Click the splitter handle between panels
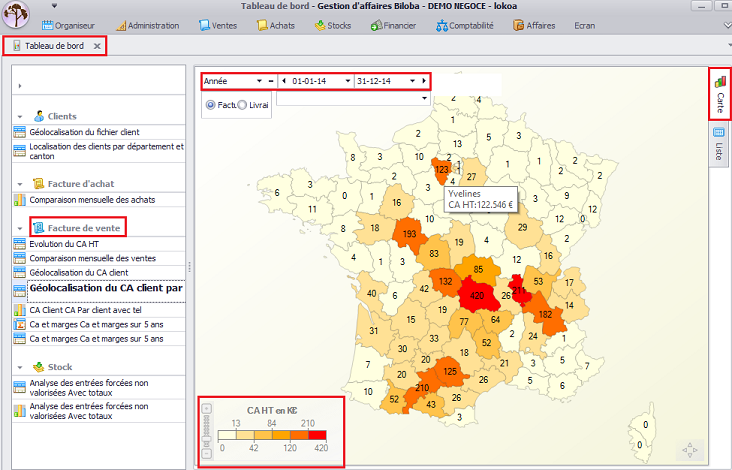Viewport: 732px width, 470px height. click(x=190, y=267)
